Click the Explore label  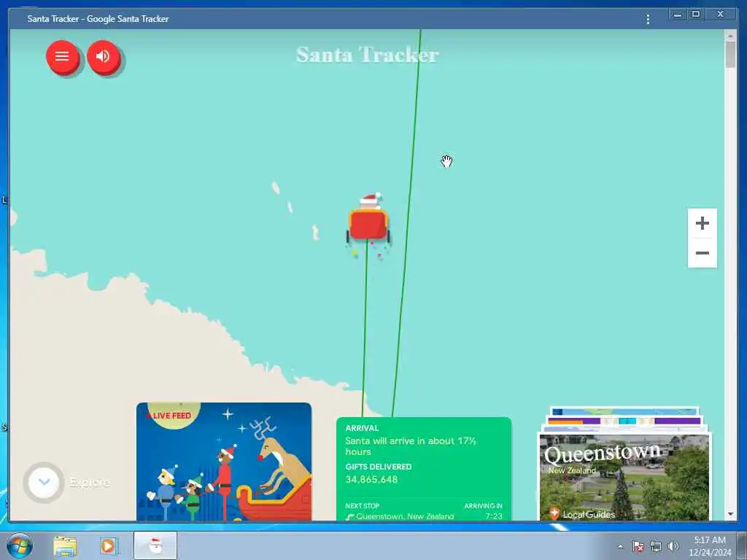(x=90, y=483)
